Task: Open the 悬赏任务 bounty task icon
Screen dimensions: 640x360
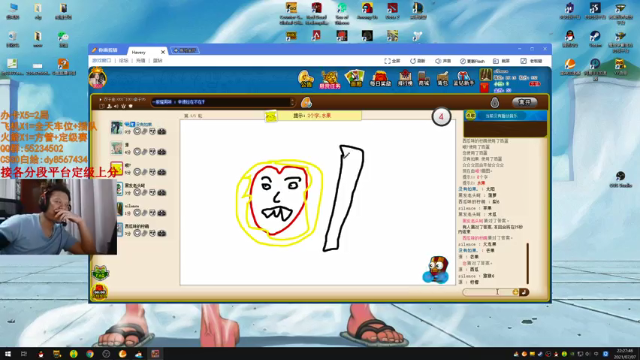Action: [x=330, y=79]
